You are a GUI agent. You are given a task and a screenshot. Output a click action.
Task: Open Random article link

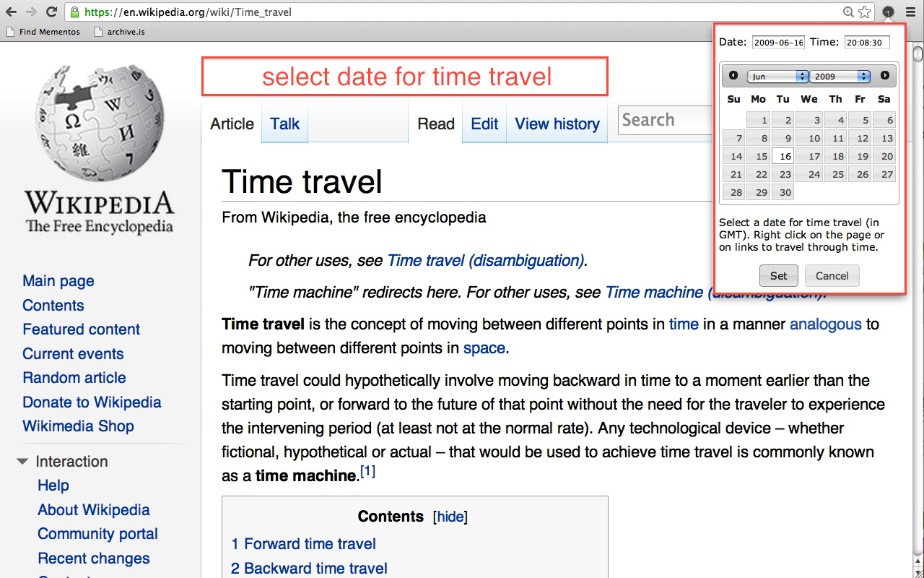click(74, 378)
